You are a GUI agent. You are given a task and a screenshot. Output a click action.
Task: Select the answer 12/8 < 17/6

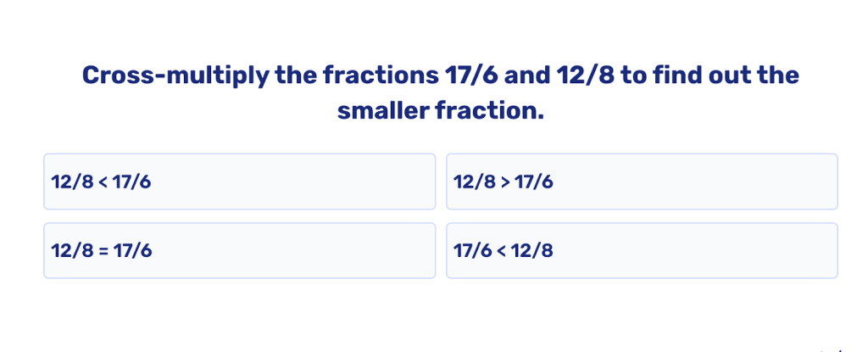coord(239,182)
